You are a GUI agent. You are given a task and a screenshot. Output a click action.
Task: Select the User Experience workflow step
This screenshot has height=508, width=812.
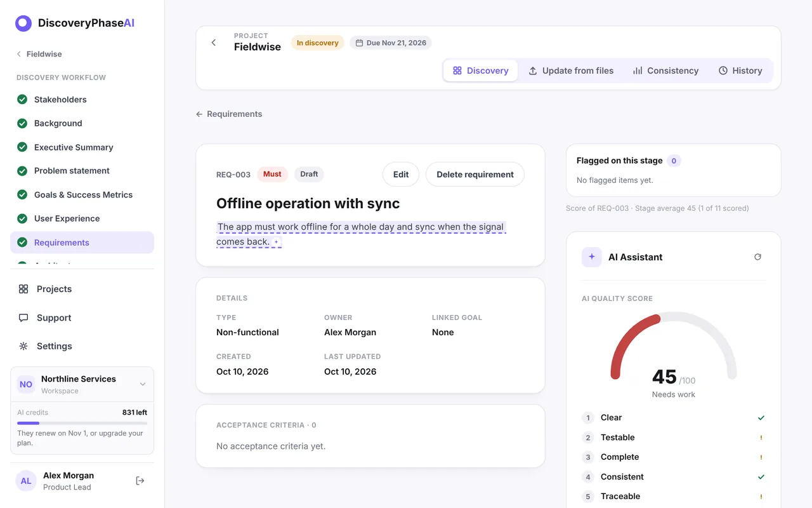(x=82, y=218)
